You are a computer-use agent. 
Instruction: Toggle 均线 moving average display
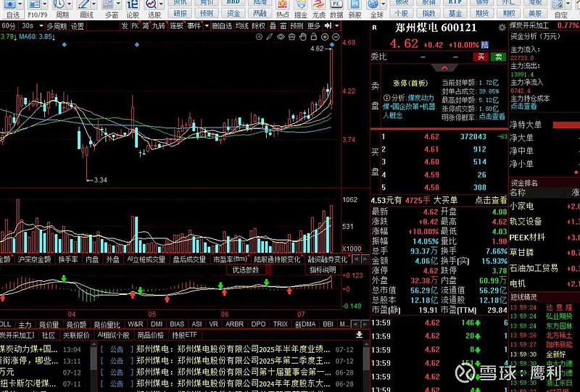click(242, 26)
